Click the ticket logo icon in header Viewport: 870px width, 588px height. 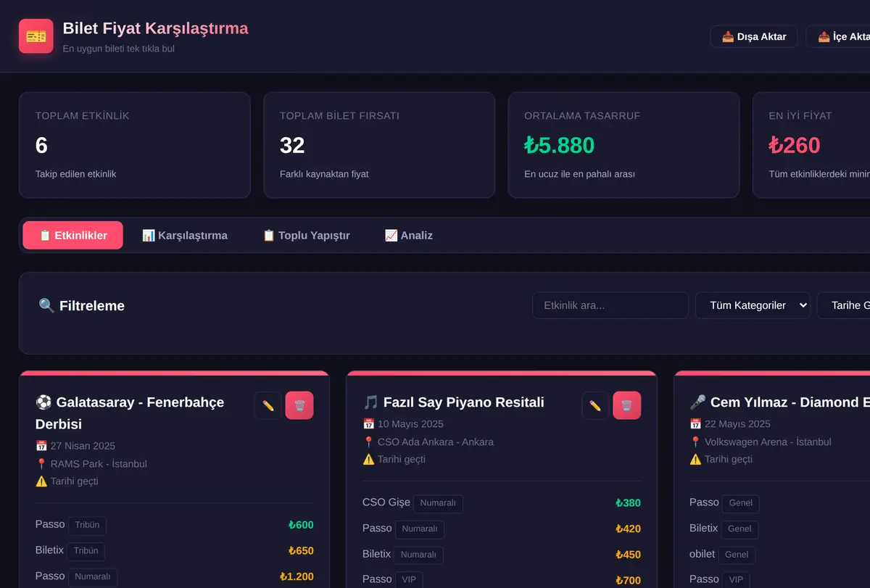36,36
